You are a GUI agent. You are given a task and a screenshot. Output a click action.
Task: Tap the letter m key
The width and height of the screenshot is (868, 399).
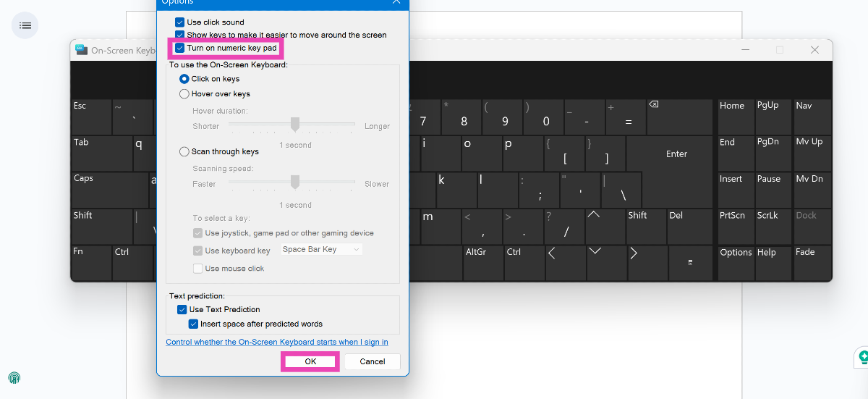440,226
